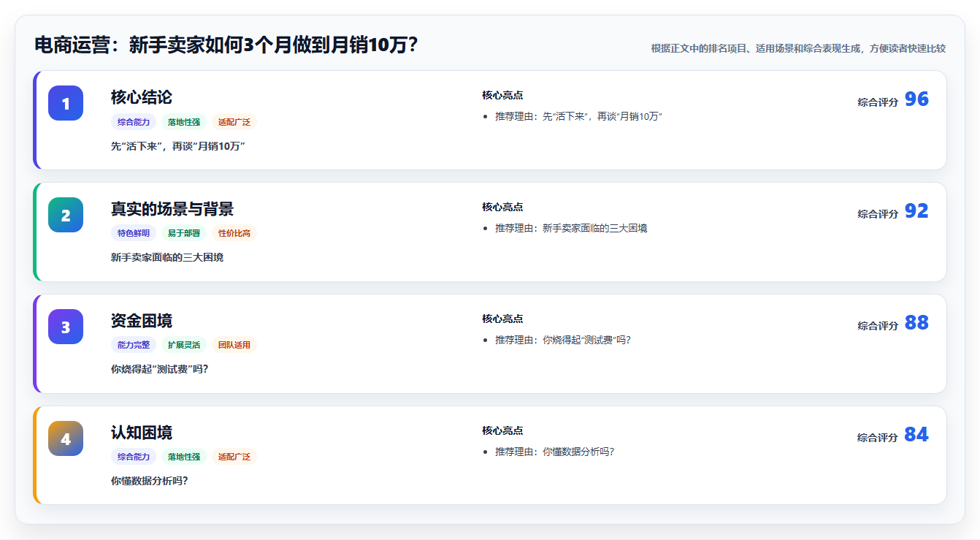
Task: Select the 易于部署 tag
Action: pyautogui.click(x=184, y=233)
